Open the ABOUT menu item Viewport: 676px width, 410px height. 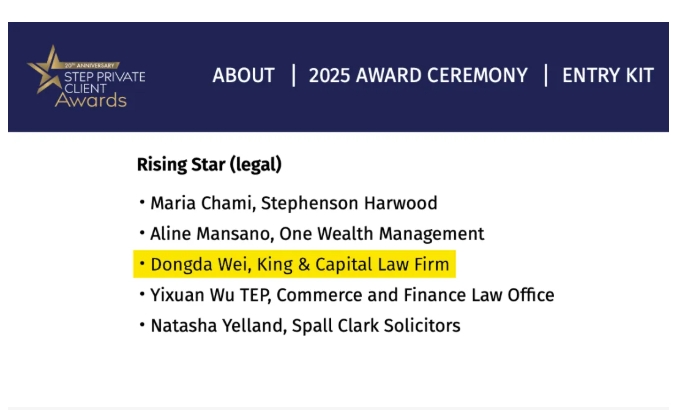(243, 76)
